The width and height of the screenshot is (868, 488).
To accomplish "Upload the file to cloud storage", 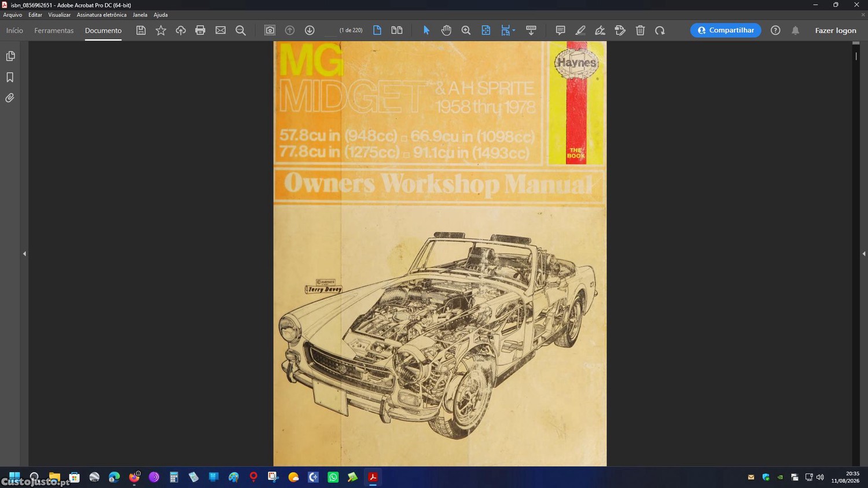I will [181, 30].
